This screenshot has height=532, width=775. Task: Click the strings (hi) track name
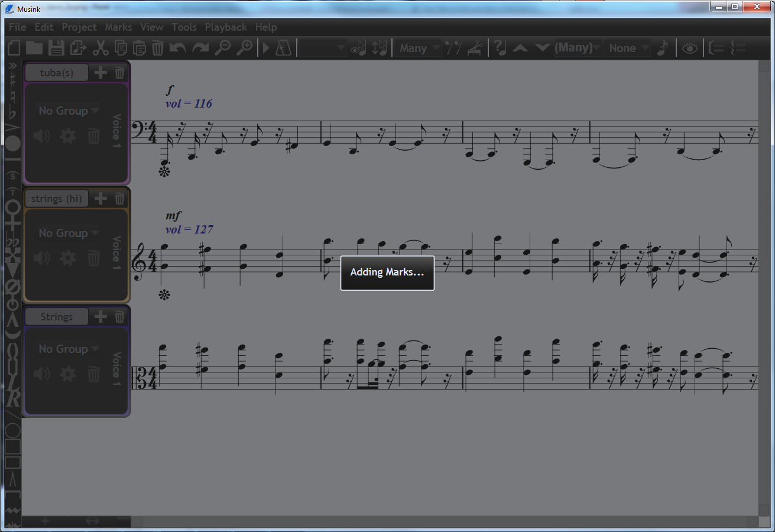point(56,199)
